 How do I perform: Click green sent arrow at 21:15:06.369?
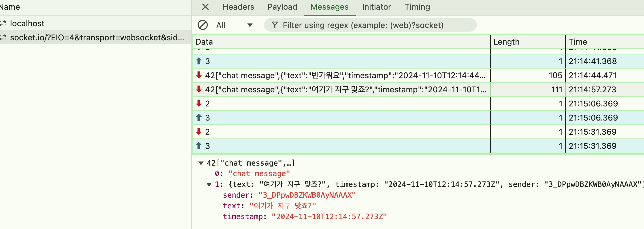tap(199, 118)
